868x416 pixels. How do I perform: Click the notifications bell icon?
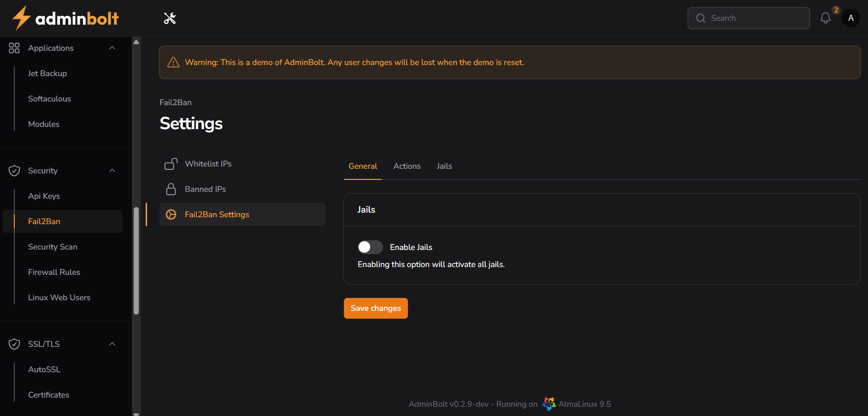pos(825,18)
